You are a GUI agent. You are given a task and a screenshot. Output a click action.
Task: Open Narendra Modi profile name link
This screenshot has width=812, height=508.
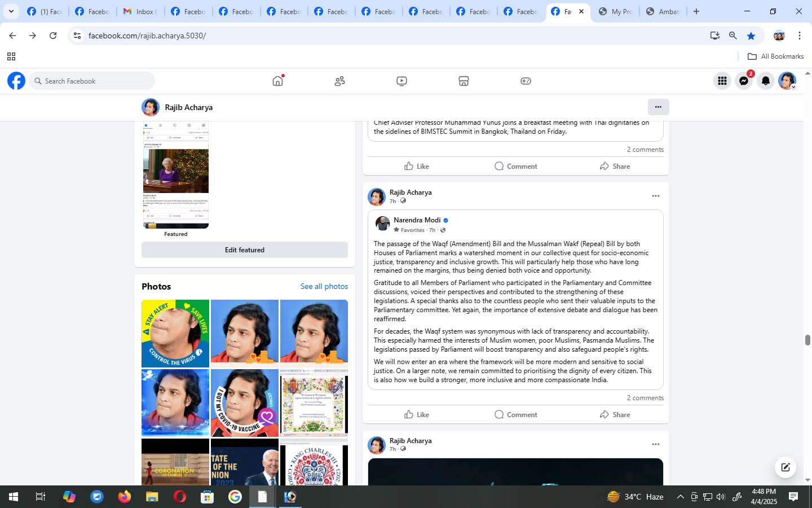417,220
